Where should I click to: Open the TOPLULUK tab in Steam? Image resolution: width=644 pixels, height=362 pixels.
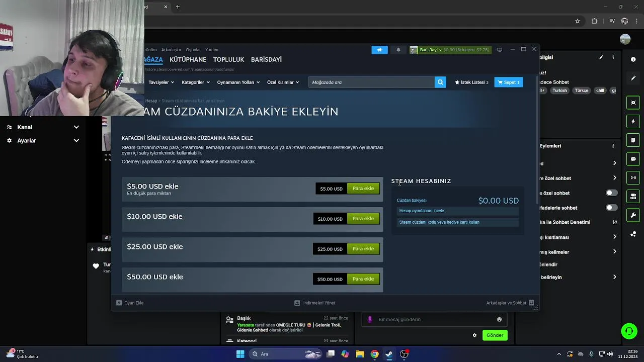click(x=228, y=59)
